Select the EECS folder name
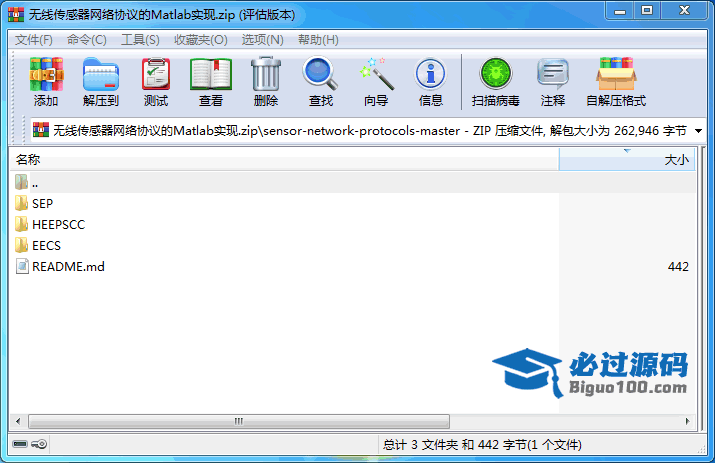 point(46,245)
